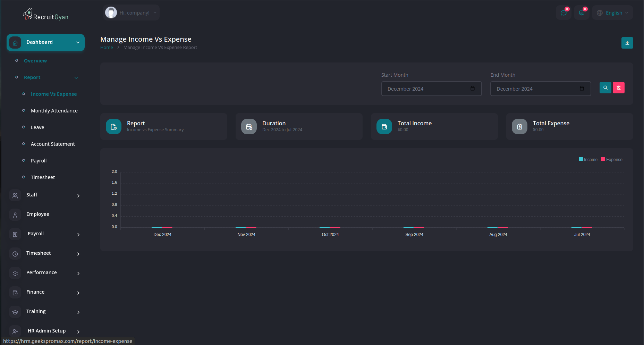Viewport: 644px width, 345px height.
Task: Open the notifications icon beside the language selector
Action: (582, 13)
